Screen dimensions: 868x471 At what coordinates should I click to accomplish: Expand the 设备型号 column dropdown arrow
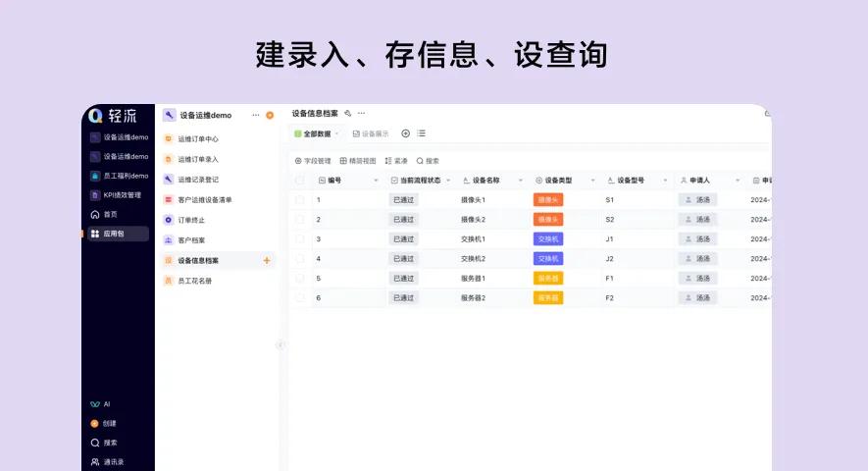coord(665,181)
